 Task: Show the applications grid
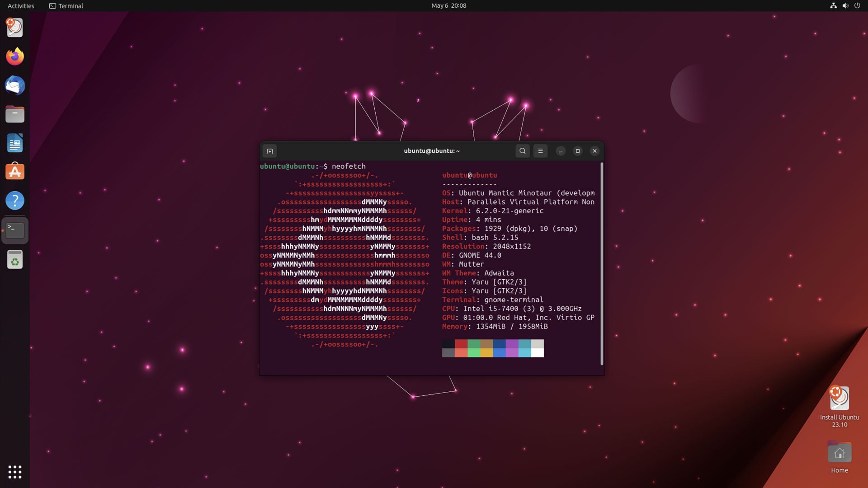click(x=14, y=472)
